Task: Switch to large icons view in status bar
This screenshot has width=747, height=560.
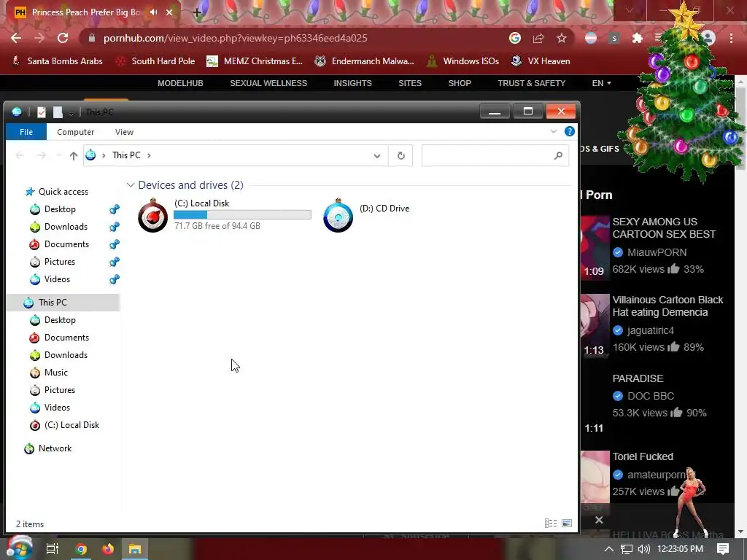Action: [567, 524]
